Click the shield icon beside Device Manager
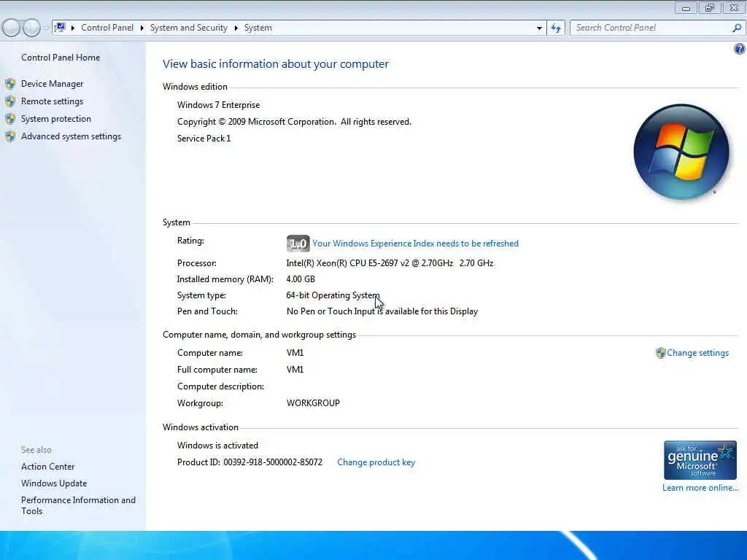This screenshot has width=747, height=560. coord(10,84)
